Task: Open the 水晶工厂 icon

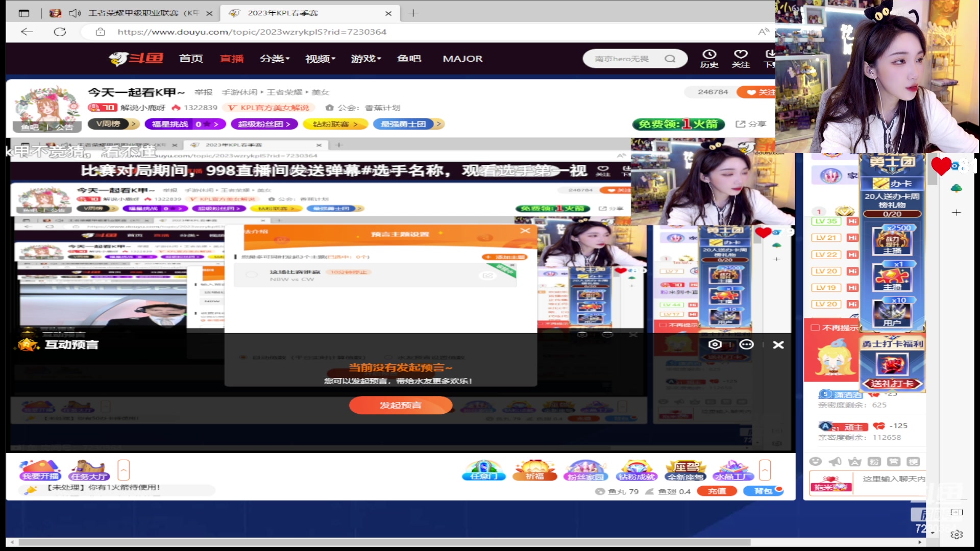Action: 733,470
